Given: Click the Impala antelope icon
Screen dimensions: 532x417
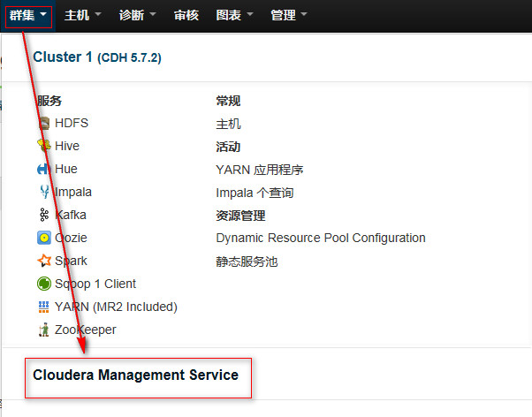Looking at the screenshot, I should click(44, 192).
